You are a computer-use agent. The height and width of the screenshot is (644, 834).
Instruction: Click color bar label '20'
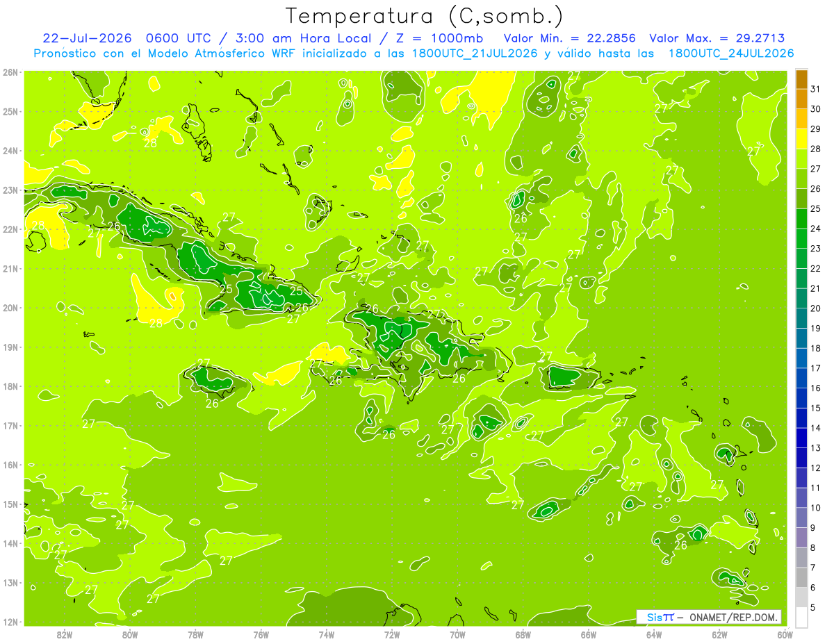(x=816, y=308)
